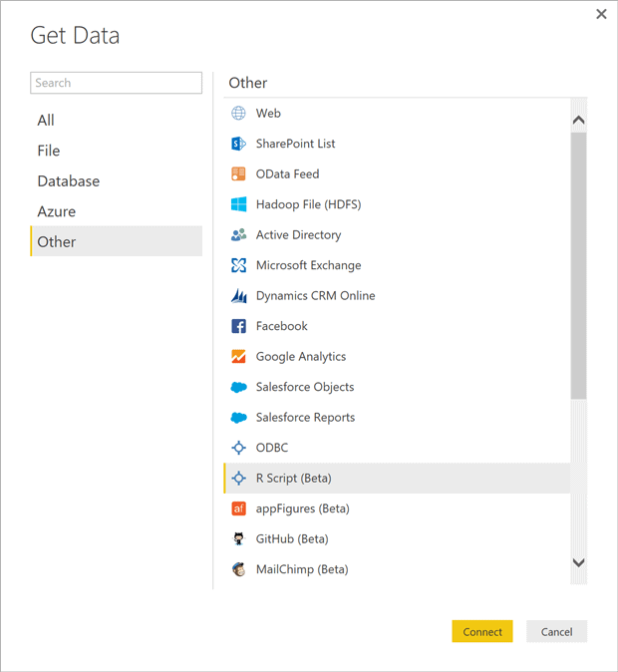618x672 pixels.
Task: Click the Microsoft Exchange icon
Action: click(238, 265)
